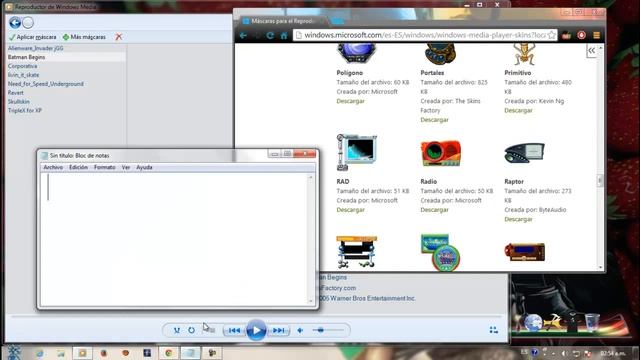The image size is (640, 360).
Task: Click inside Notepad text area
Action: pyautogui.click(x=173, y=239)
